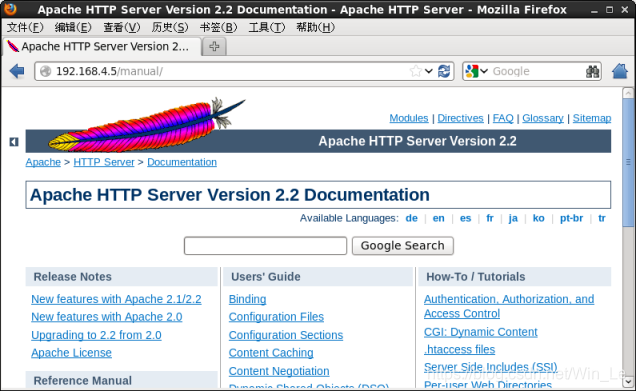The height and width of the screenshot is (392, 636).
Task: Switch language to pt-br
Action: 571,218
